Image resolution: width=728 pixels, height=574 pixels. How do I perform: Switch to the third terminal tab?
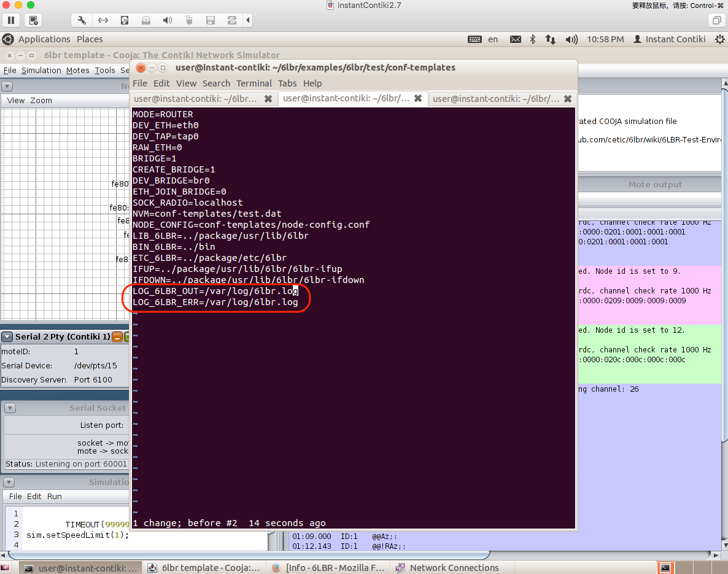495,98
